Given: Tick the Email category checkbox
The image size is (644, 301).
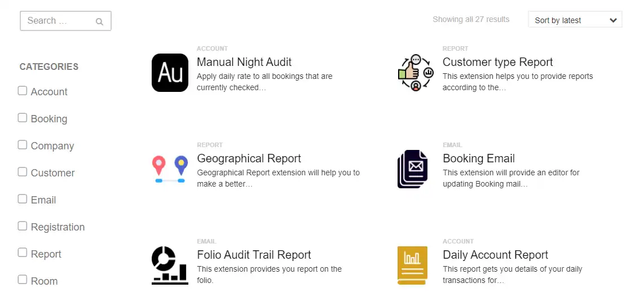Looking at the screenshot, I should click(23, 199).
